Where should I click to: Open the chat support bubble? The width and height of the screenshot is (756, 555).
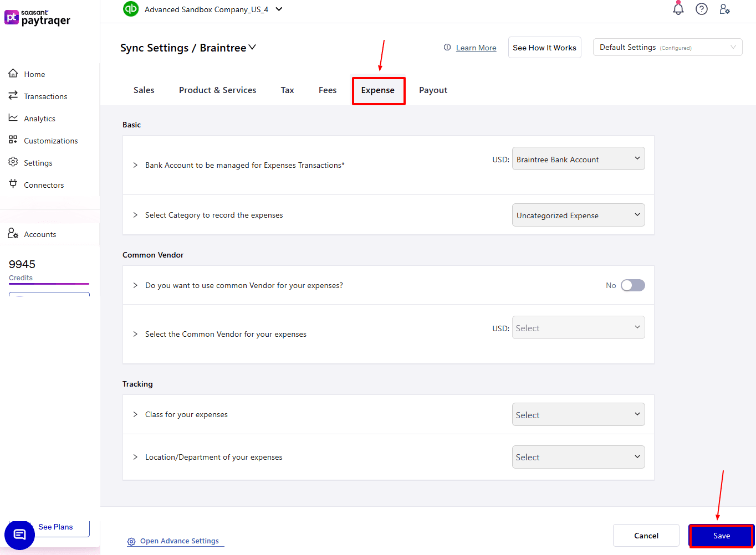(x=20, y=535)
